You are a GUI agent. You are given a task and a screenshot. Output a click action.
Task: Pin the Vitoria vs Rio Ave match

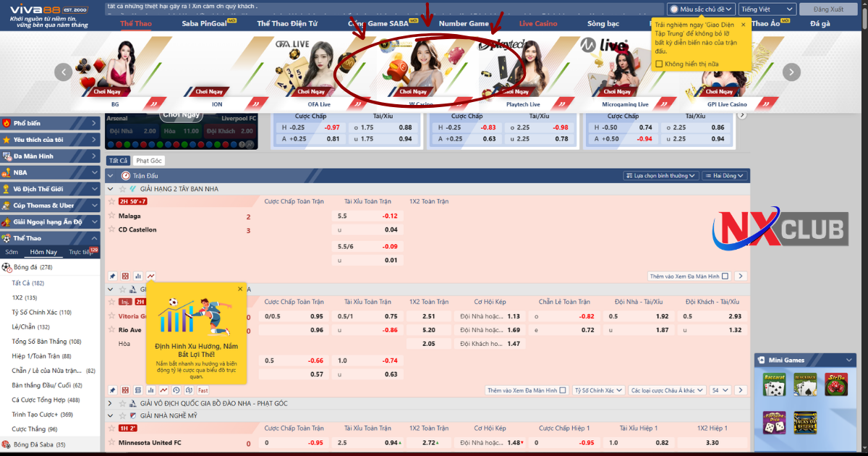pos(113,390)
